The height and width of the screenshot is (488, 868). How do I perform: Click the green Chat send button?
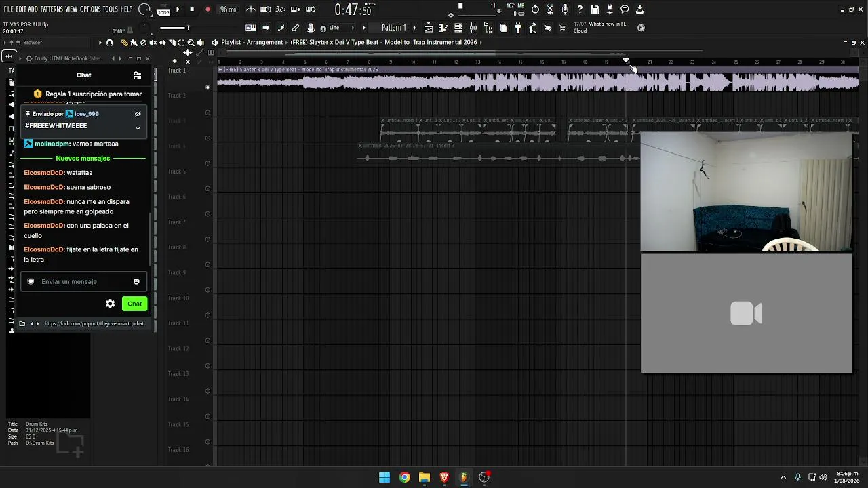[x=134, y=304]
